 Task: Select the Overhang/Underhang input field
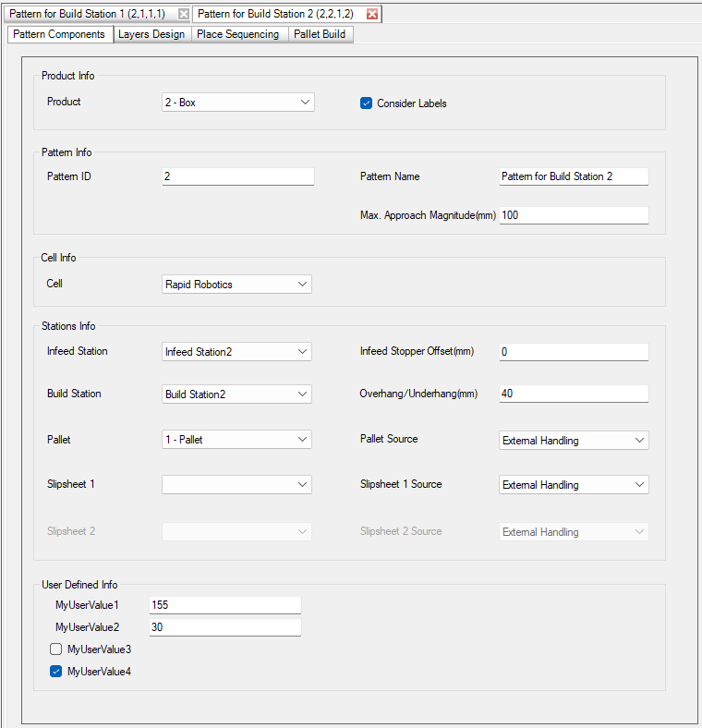(x=574, y=394)
